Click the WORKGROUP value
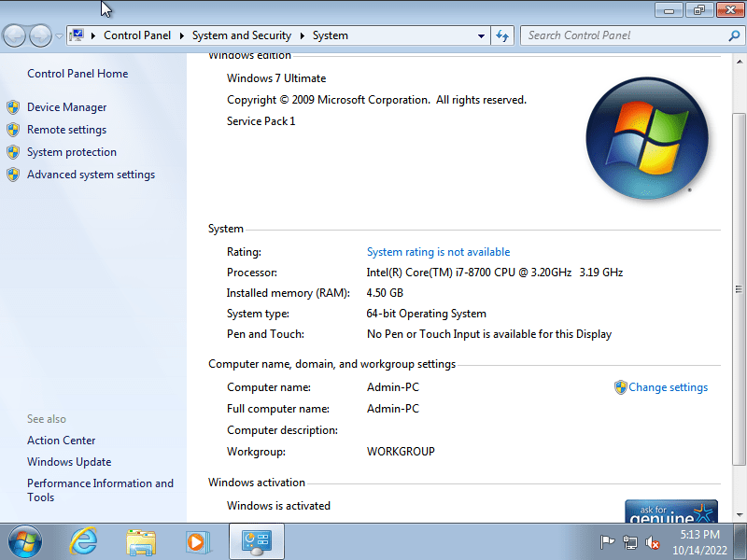This screenshot has width=747, height=560. coord(401,452)
